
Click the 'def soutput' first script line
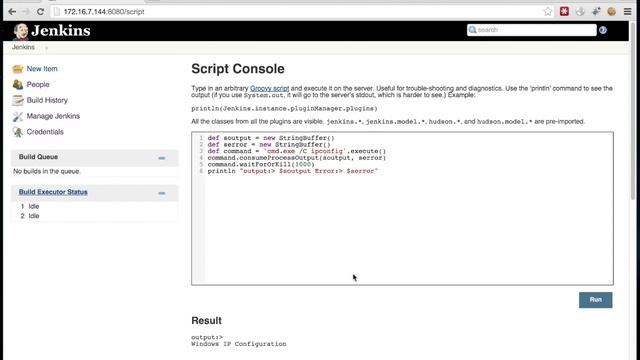point(271,138)
